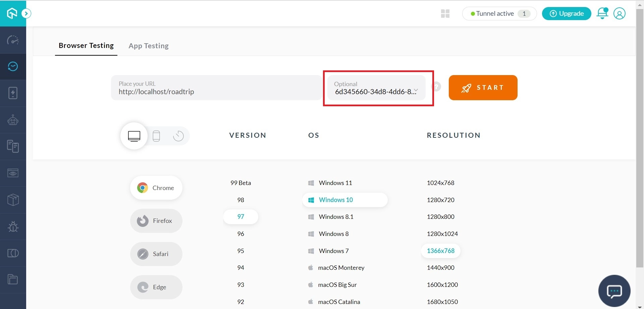The width and height of the screenshot is (644, 309).
Task: Select the Browser Testing tab
Action: click(x=86, y=46)
